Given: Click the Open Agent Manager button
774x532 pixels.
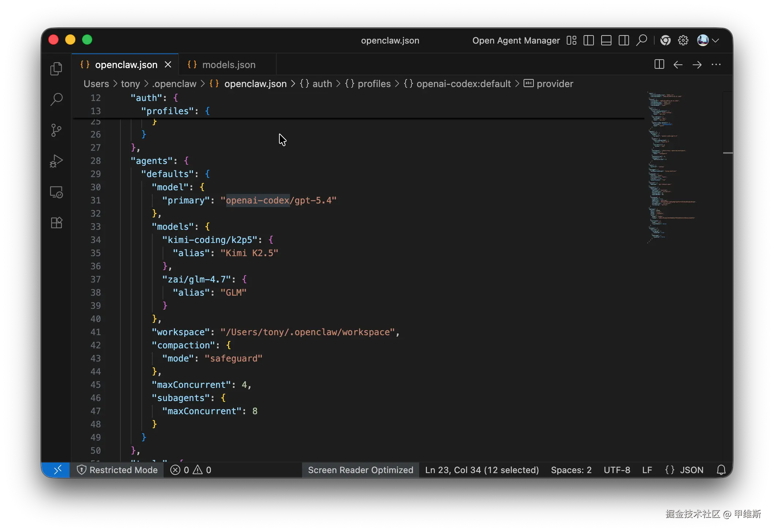Looking at the screenshot, I should (516, 40).
